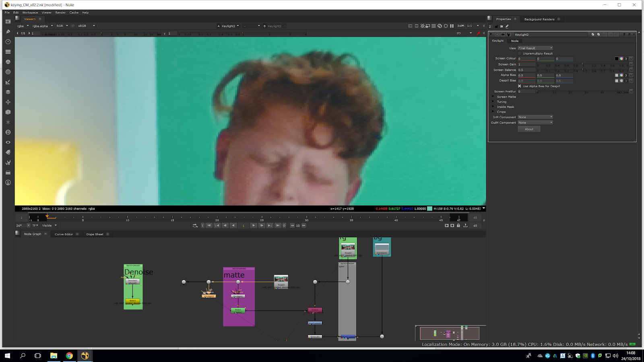Switch to the Curve Editor tab
This screenshot has width=644, height=362.
[x=64, y=234]
